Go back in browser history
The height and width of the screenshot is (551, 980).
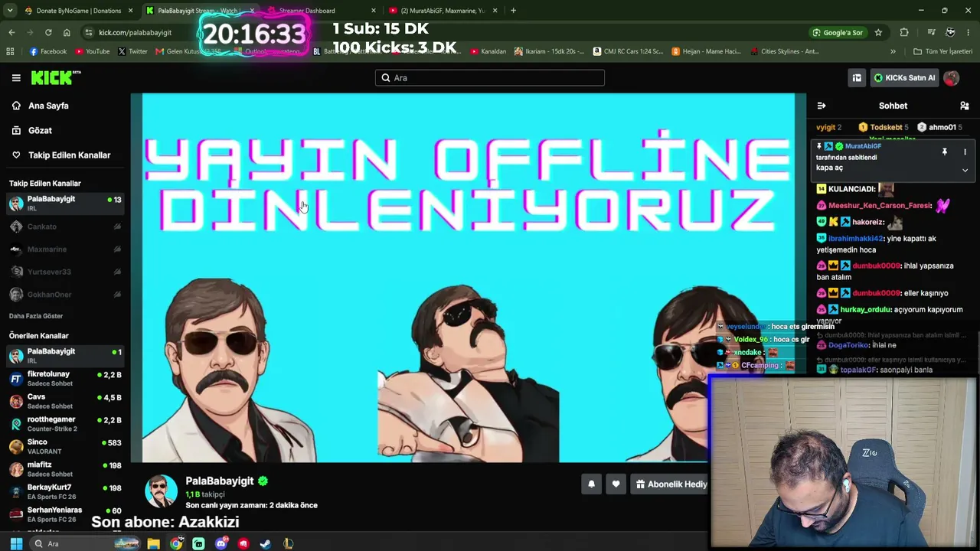pyautogui.click(x=11, y=32)
